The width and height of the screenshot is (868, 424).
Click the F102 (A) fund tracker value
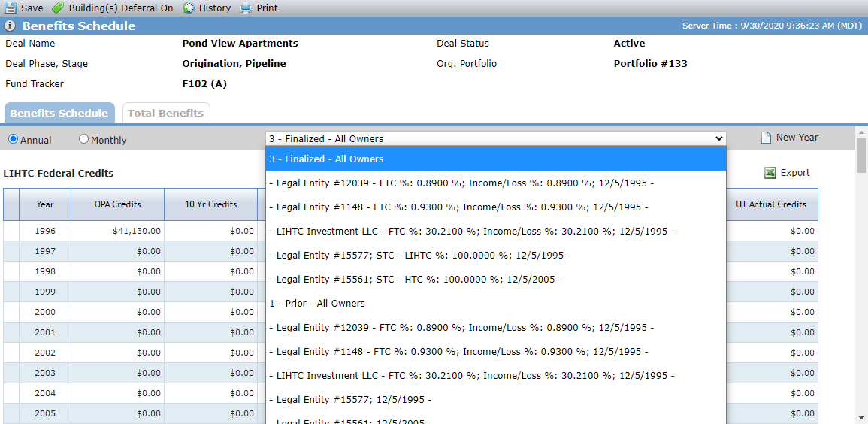point(205,84)
